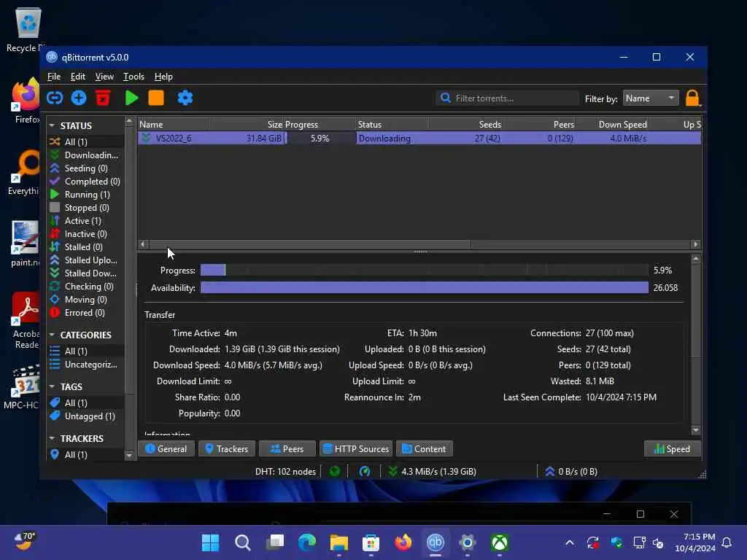
Task: Select All (1) under TAGS
Action: [86, 402]
